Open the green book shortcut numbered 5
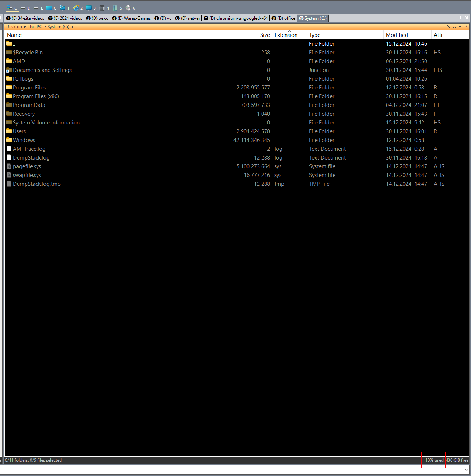 coord(117,8)
